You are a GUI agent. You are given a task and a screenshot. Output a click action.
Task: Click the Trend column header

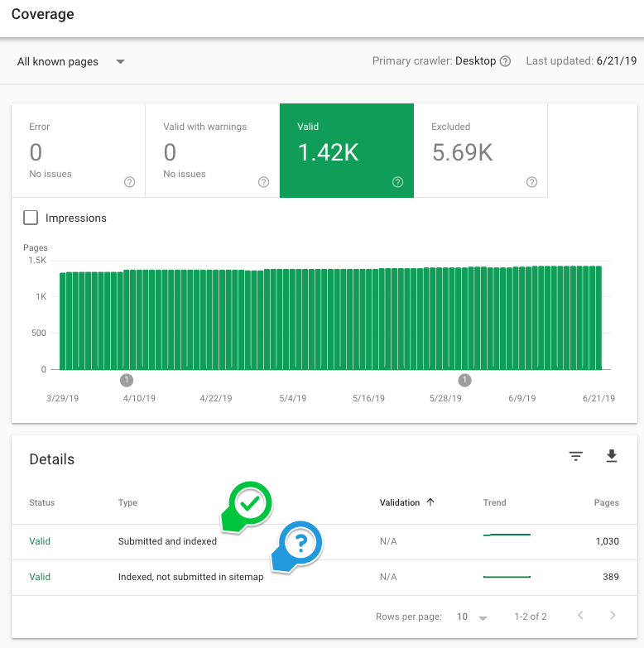tap(494, 502)
